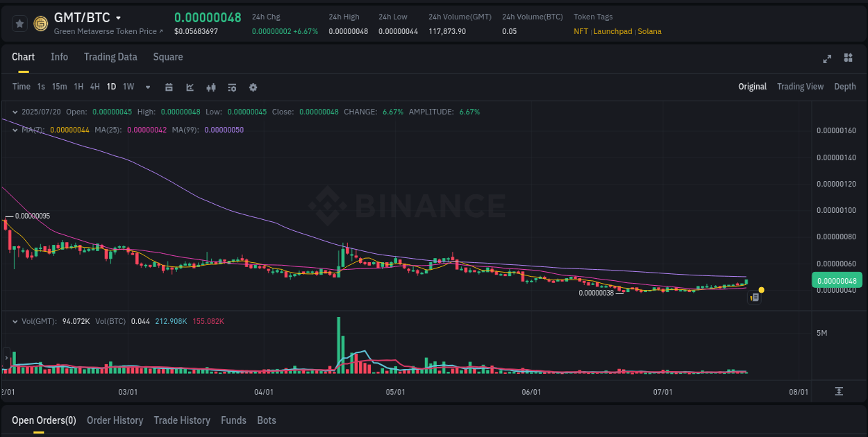This screenshot has height=437, width=868.
Task: Switch chart mode to Trading View
Action: (x=800, y=87)
